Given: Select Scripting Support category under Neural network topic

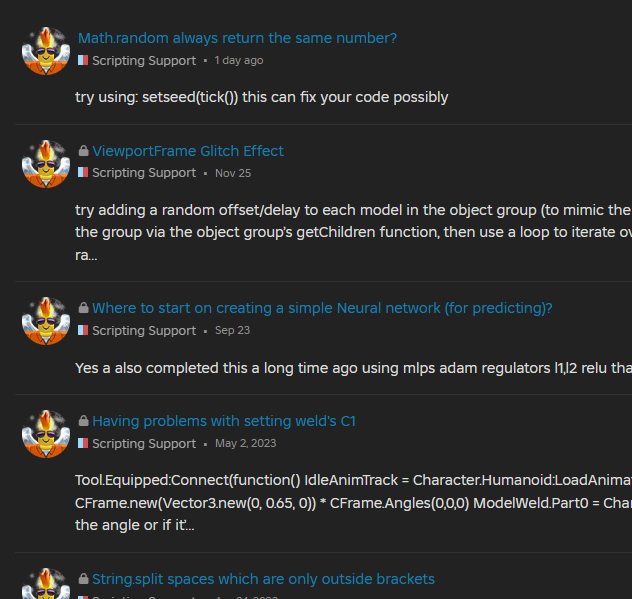Looking at the screenshot, I should pos(143,330).
